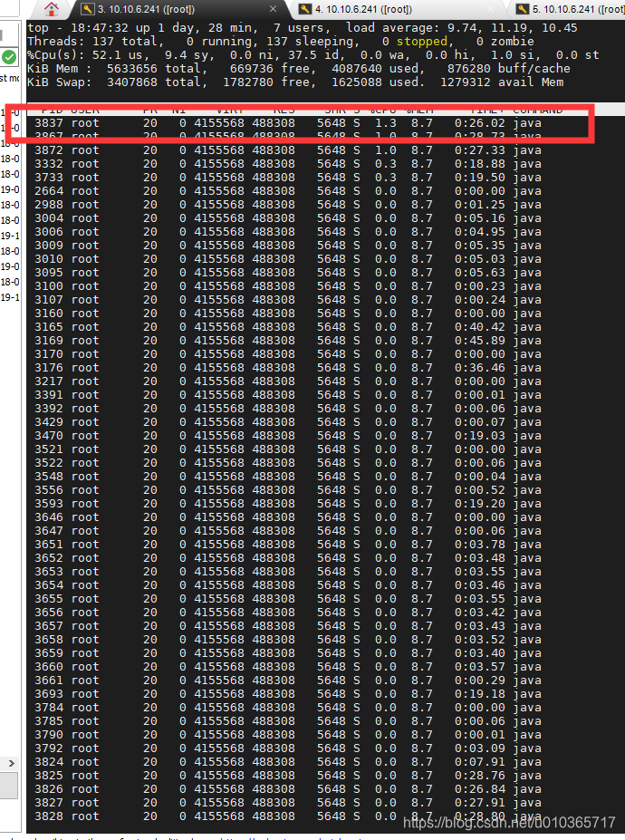
Task: Open the Home tab icon
Action: click(52, 9)
